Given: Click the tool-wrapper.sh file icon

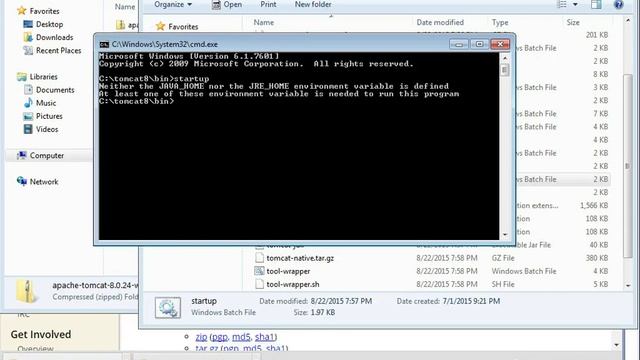Looking at the screenshot, I should (259, 284).
